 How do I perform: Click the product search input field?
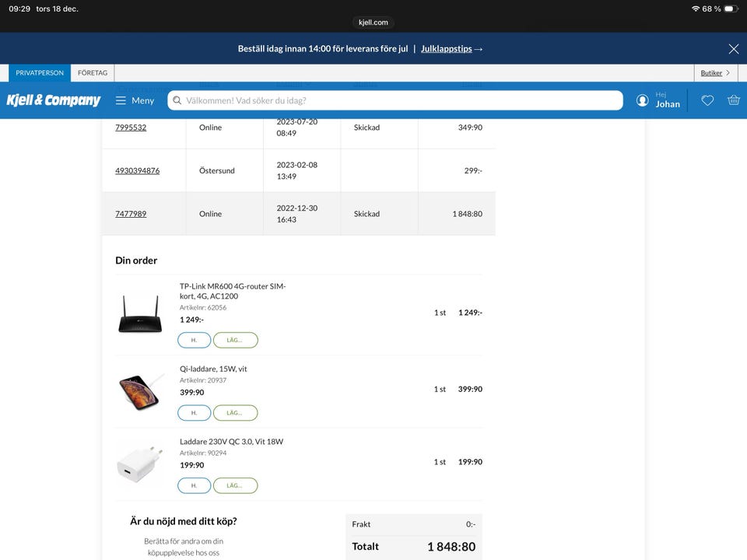pyautogui.click(x=397, y=100)
